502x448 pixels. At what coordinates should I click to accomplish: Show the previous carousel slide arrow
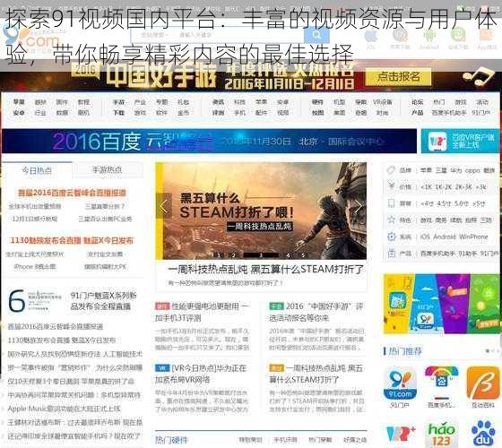point(163,206)
